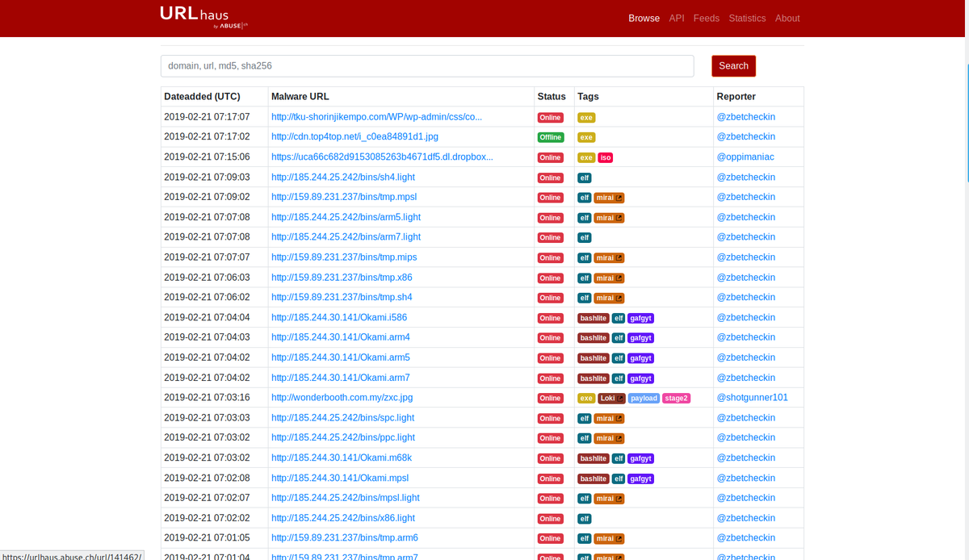Open http://185.244.30.141/Okami.arm4 link
Viewport: 969px width, 560px height.
click(341, 337)
